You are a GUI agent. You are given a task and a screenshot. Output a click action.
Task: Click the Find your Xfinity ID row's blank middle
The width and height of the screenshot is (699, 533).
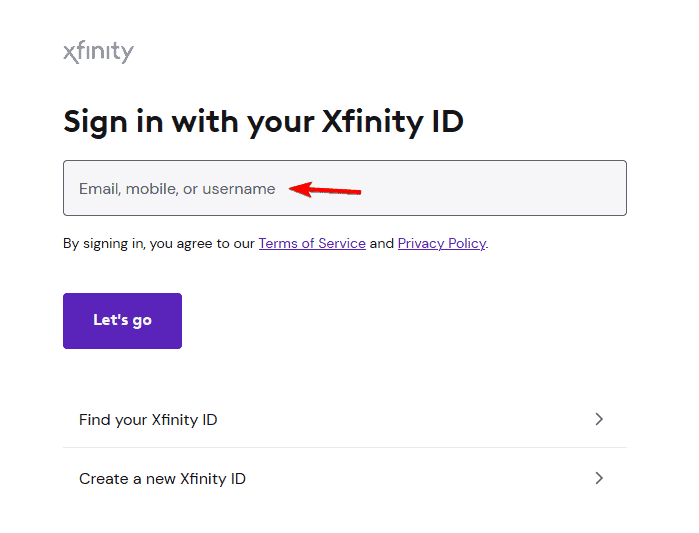401,419
